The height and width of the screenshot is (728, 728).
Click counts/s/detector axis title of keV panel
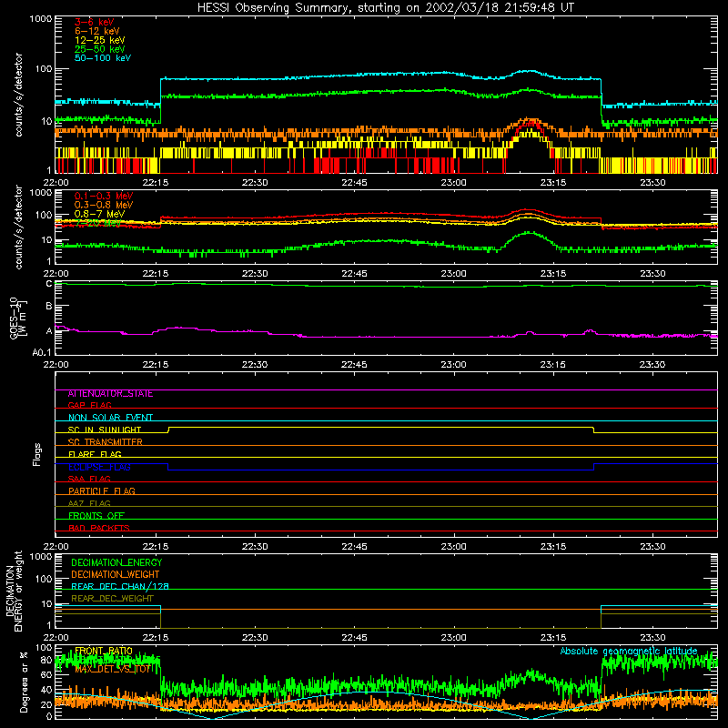coord(18,95)
